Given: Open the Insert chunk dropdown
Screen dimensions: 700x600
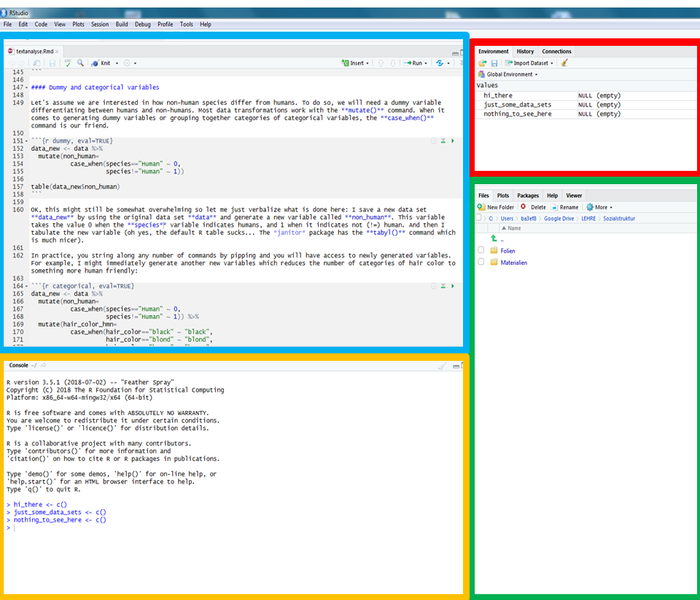Looking at the screenshot, I should tap(355, 63).
